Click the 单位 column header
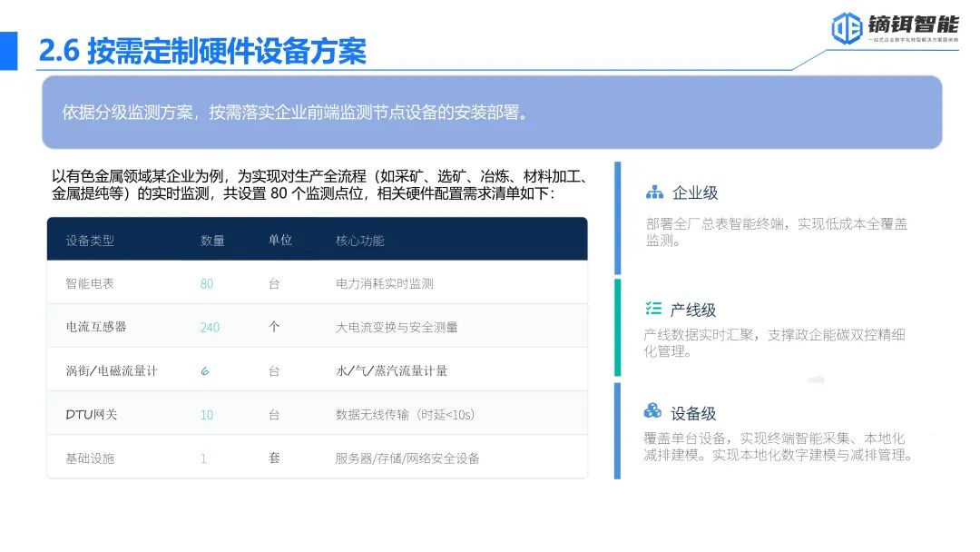This screenshot has height=552, width=980. [x=279, y=241]
